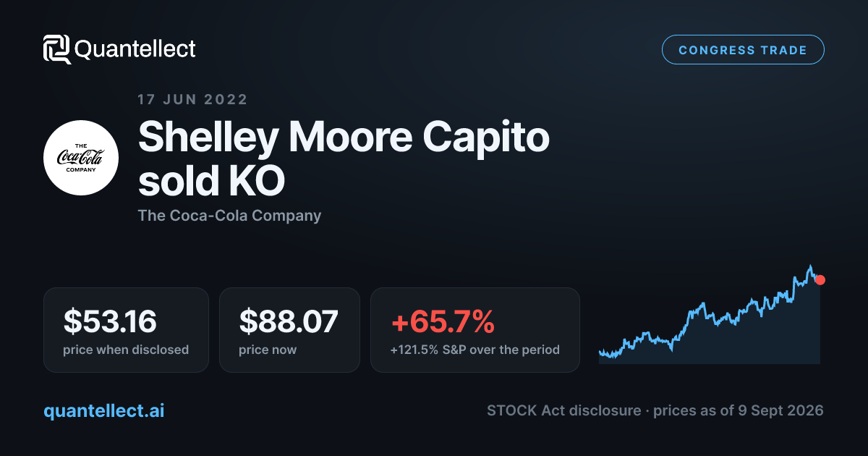Click the +65.7% return card
This screenshot has width=868, height=456.
point(475,330)
